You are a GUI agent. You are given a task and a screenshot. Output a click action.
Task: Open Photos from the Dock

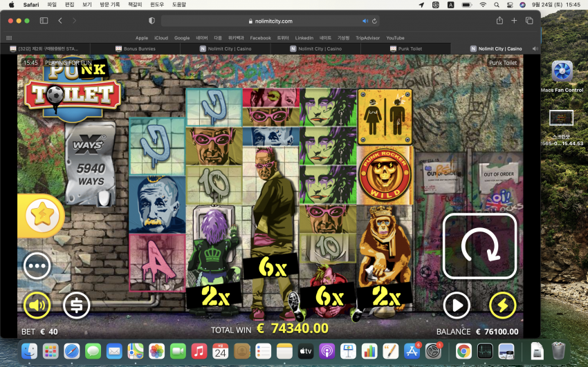click(157, 351)
